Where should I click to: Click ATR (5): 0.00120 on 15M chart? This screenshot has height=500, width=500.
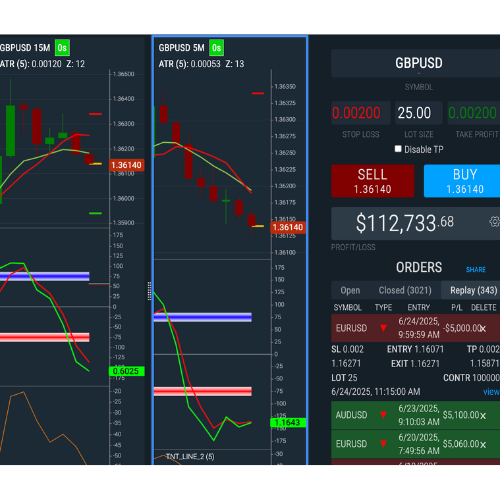pos(31,64)
